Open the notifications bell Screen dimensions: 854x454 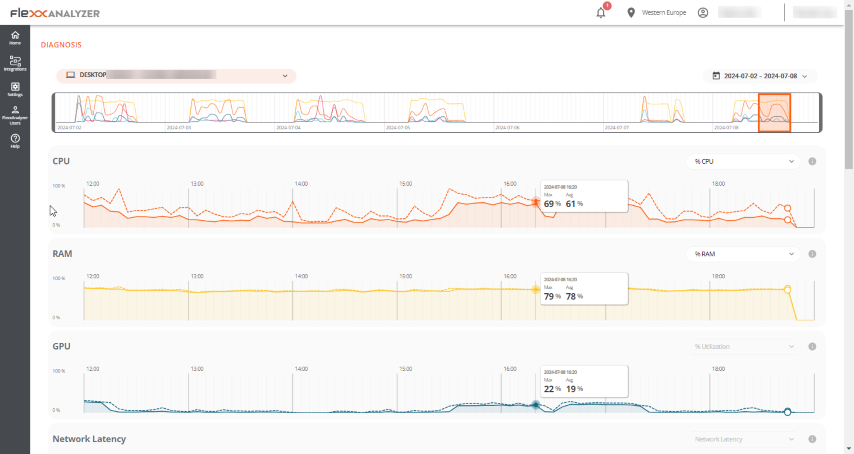point(601,13)
